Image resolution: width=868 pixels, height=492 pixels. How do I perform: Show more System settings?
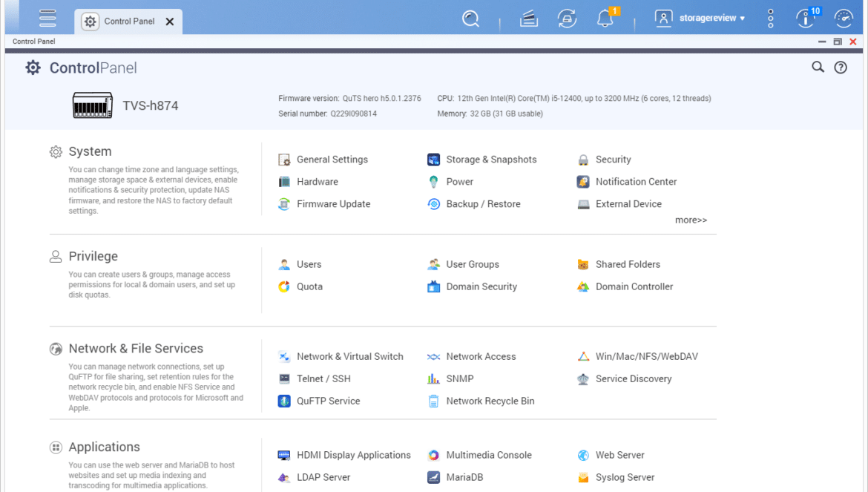point(691,220)
